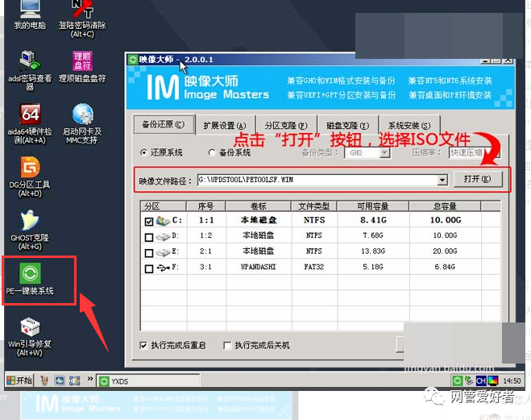Screen dimensions: 531x420
Task: Click the 13.83G available capacity cell
Action: (x=373, y=252)
